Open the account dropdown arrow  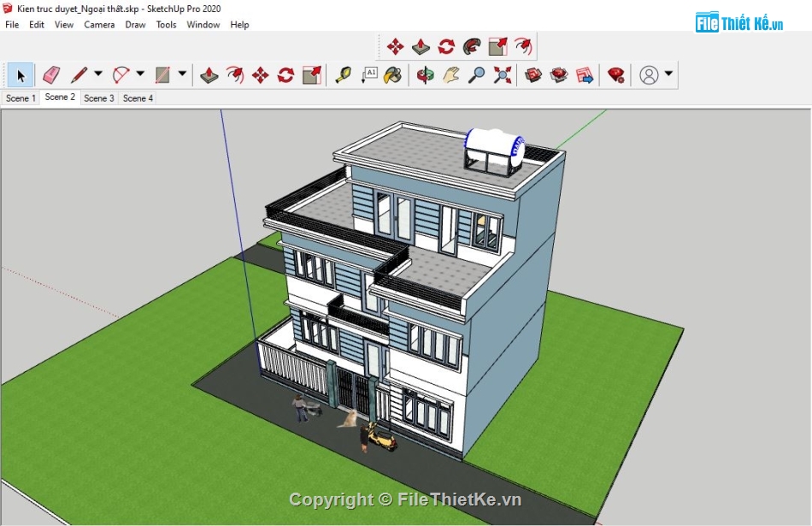pos(668,74)
